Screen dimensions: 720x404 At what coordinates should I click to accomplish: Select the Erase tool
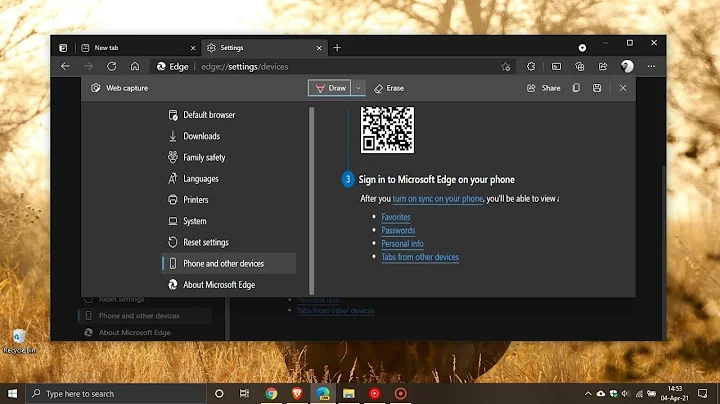point(389,88)
